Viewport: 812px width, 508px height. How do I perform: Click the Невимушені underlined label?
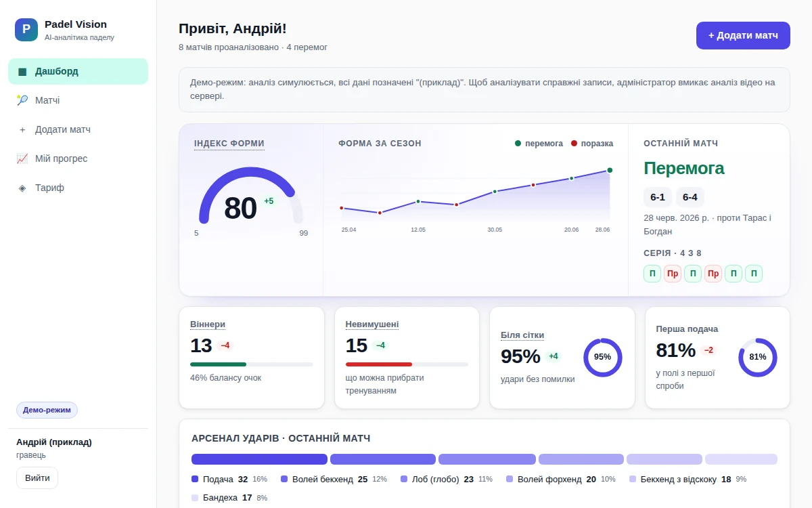click(372, 324)
